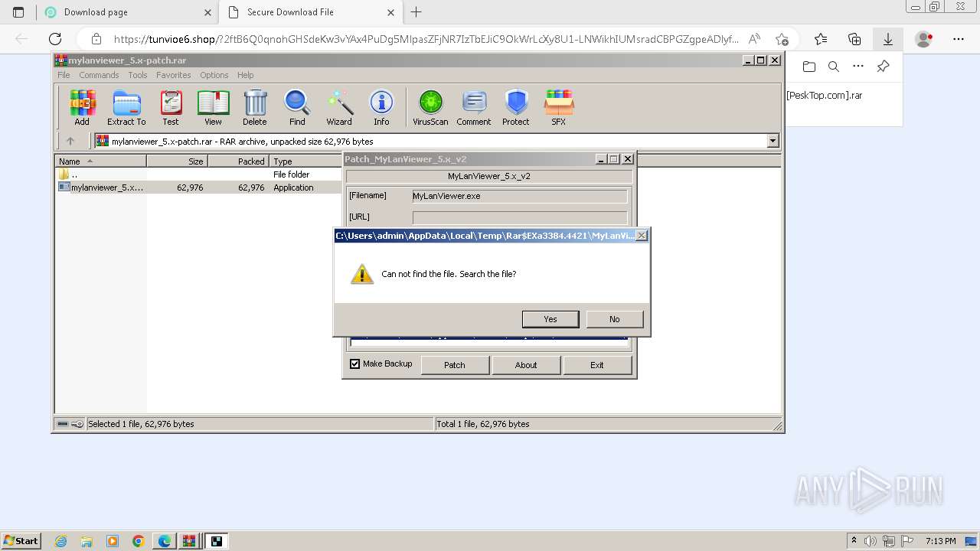The height and width of the screenshot is (551, 980).
Task: Refresh the browser page
Action: (55, 39)
